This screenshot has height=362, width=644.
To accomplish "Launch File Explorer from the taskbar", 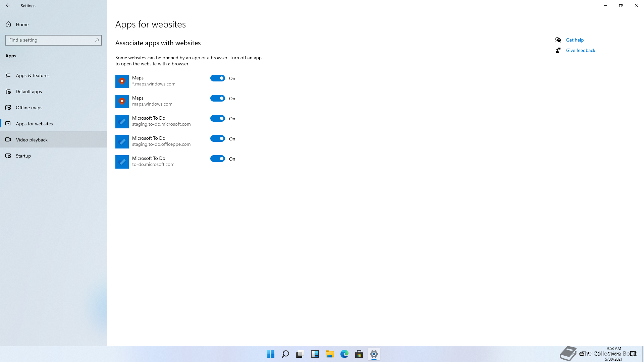I will (330, 354).
